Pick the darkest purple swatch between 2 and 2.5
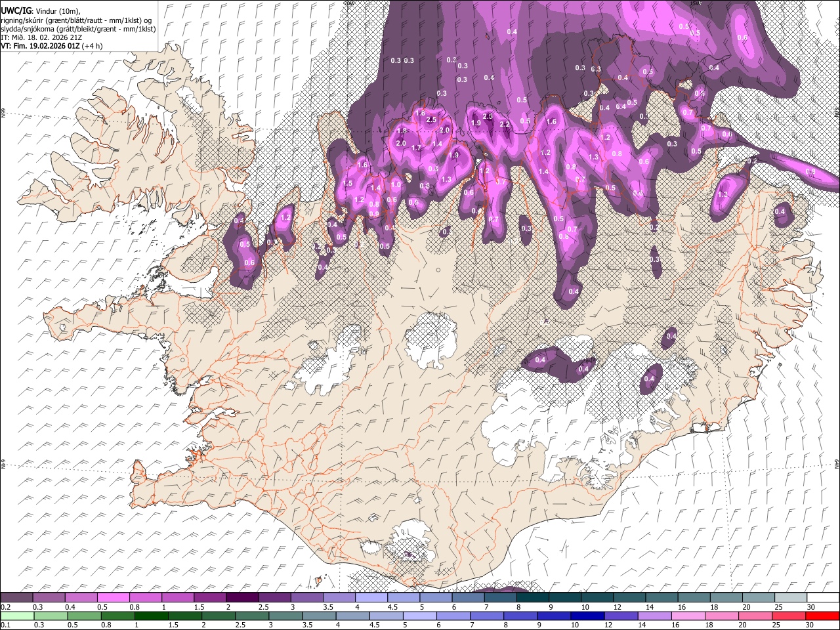Viewport: 840px width, 630px height. pos(241,598)
